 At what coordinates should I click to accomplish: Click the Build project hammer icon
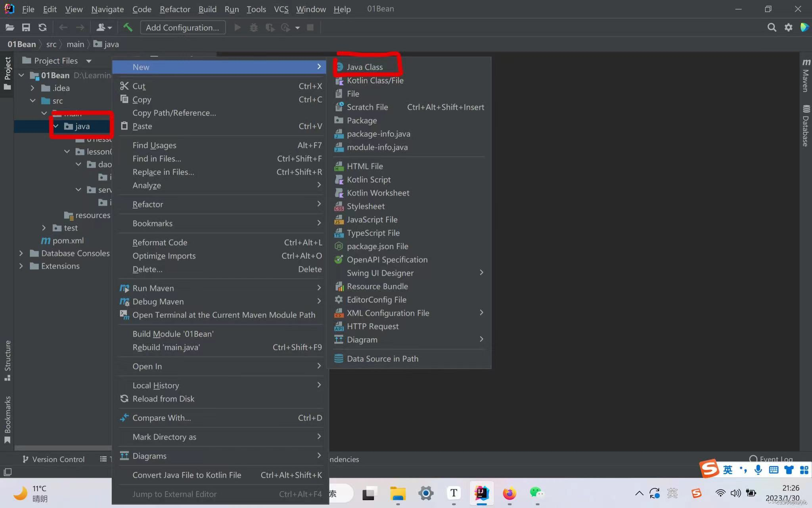[x=128, y=27]
